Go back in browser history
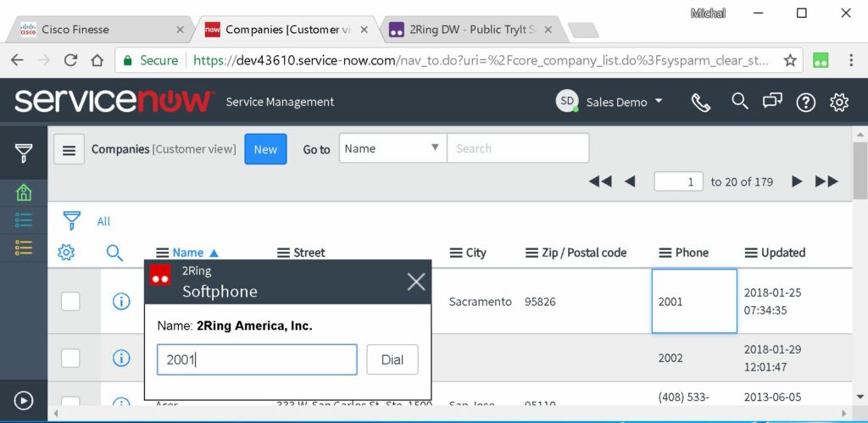The image size is (868, 423). click(17, 60)
